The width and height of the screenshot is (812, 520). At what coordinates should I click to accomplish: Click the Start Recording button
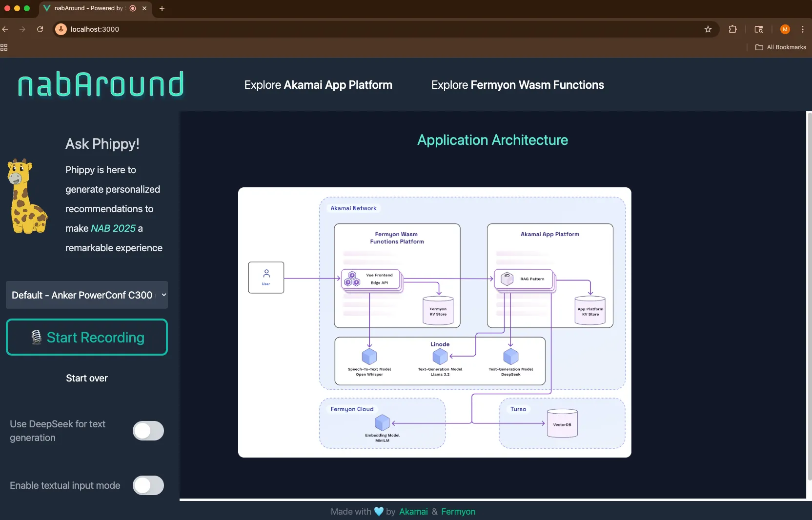click(87, 337)
